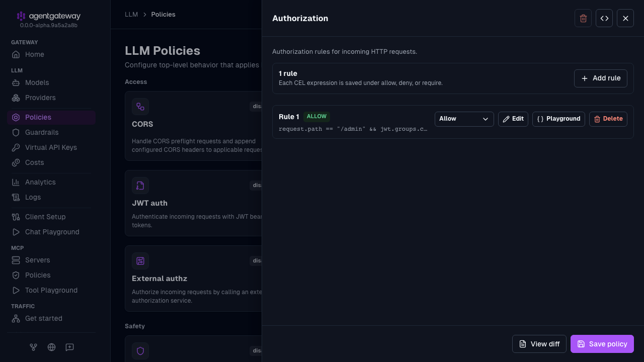The width and height of the screenshot is (644, 362).
Task: Open the feedback message icon in sidebar footer
Action: [x=70, y=347]
